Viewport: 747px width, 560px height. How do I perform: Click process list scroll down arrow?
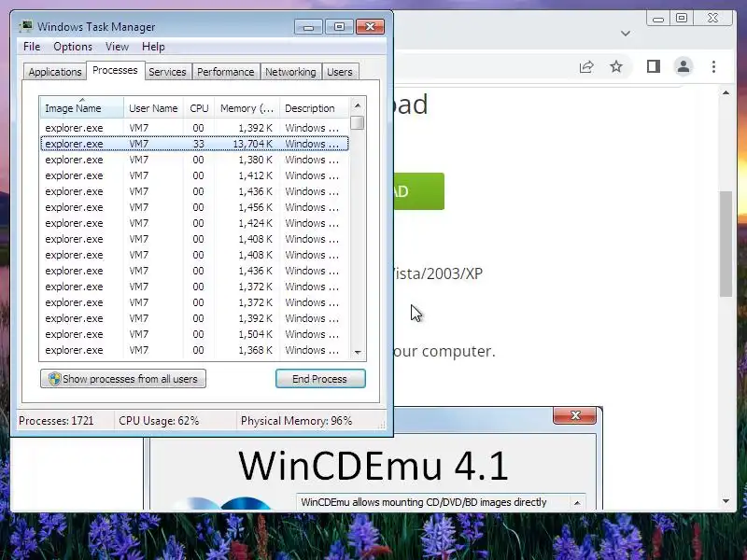tap(358, 353)
